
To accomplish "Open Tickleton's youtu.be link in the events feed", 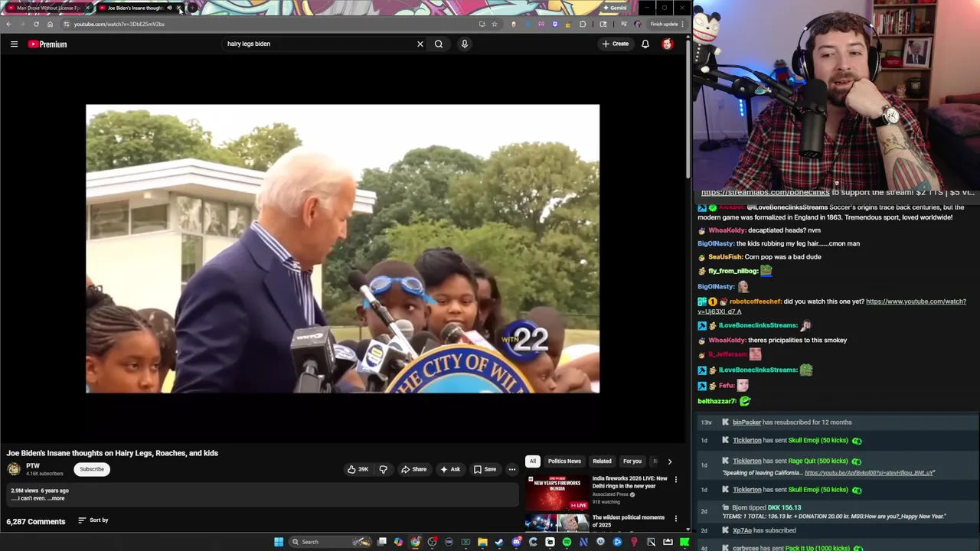I will tap(869, 473).
